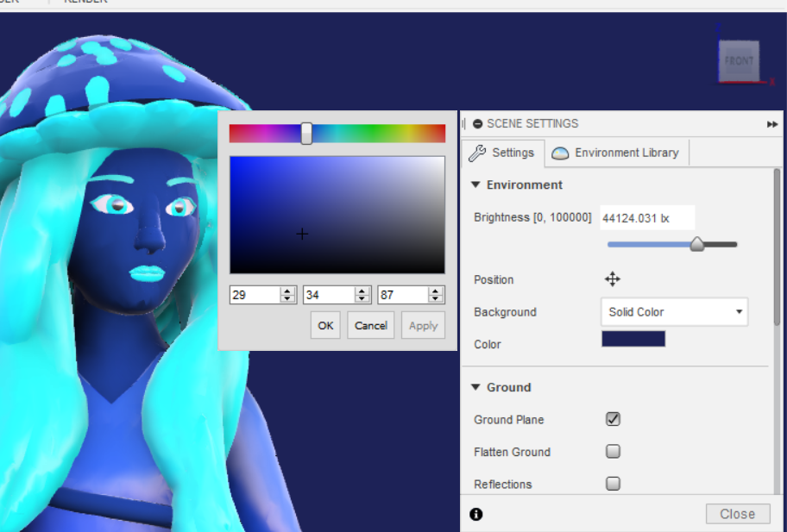Collapse the Environment section
The image size is (787, 532).
point(475,184)
